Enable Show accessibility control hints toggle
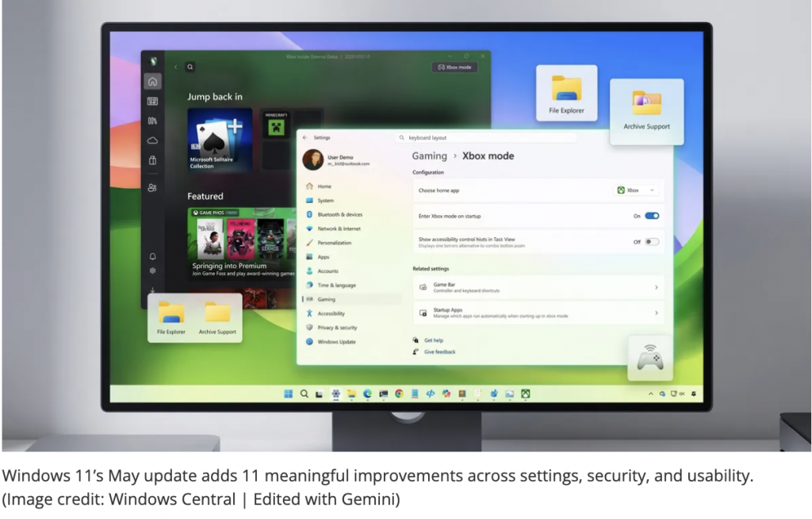 652,241
